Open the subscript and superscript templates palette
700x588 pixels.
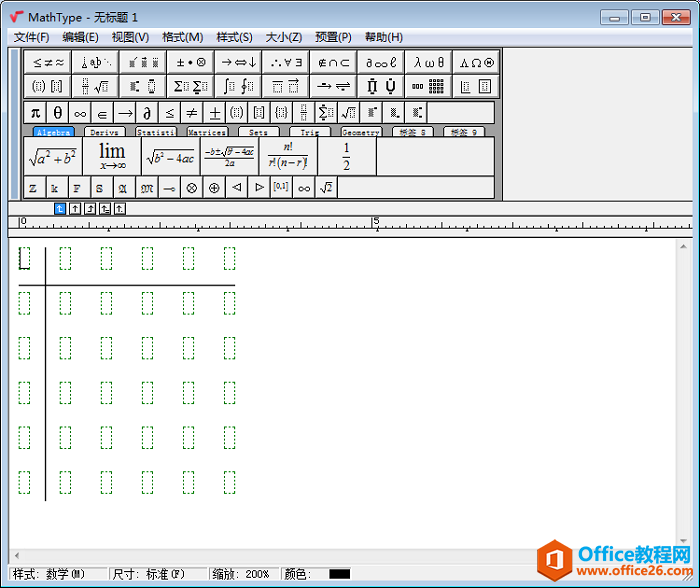[x=143, y=86]
